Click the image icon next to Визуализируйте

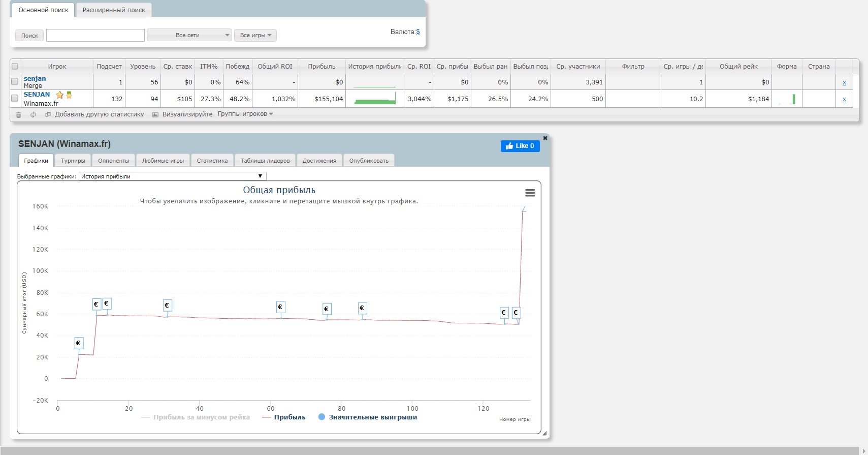[x=155, y=115]
